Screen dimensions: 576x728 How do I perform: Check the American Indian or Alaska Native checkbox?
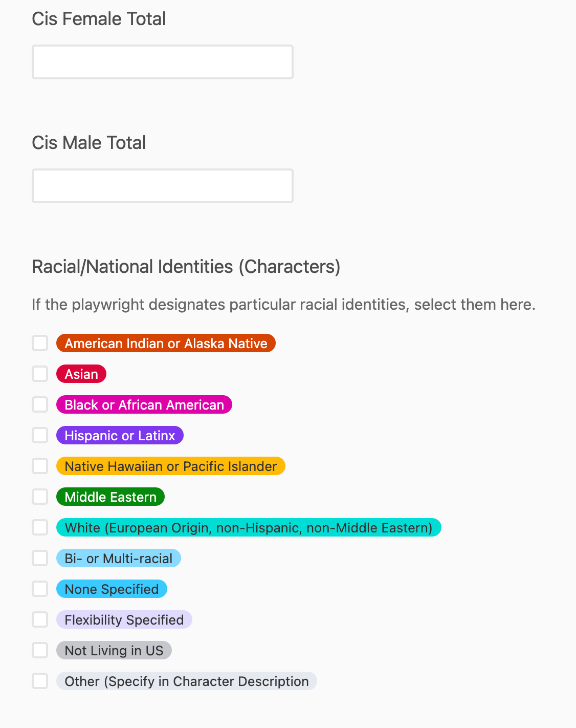[x=40, y=343]
